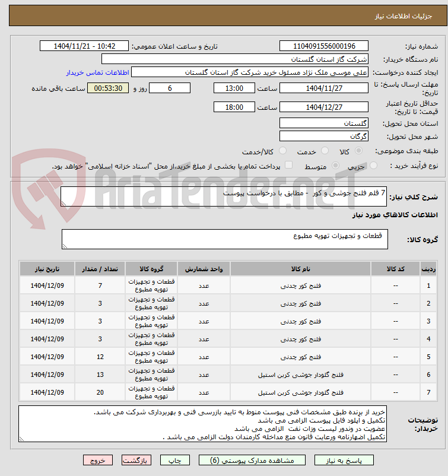Click the واحد شمارش column header

(x=204, y=269)
